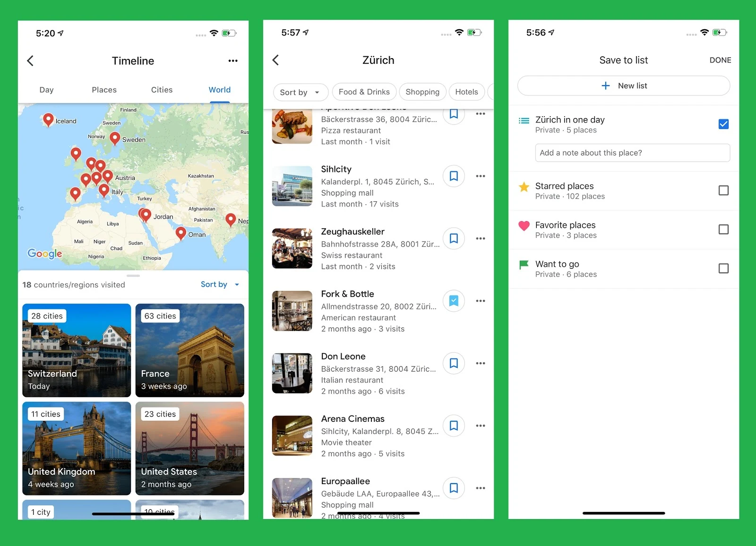Open Sort by dropdown in Zürich places

[301, 92]
